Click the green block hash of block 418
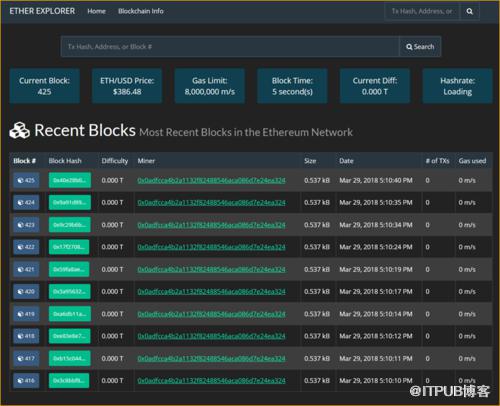Screen dimensions: 500x406 click(x=70, y=336)
